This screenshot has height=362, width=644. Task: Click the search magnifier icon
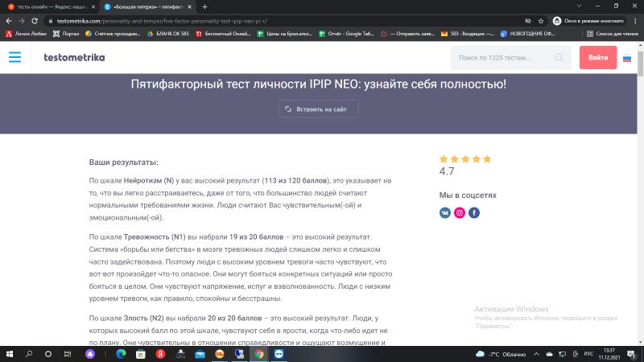(559, 58)
